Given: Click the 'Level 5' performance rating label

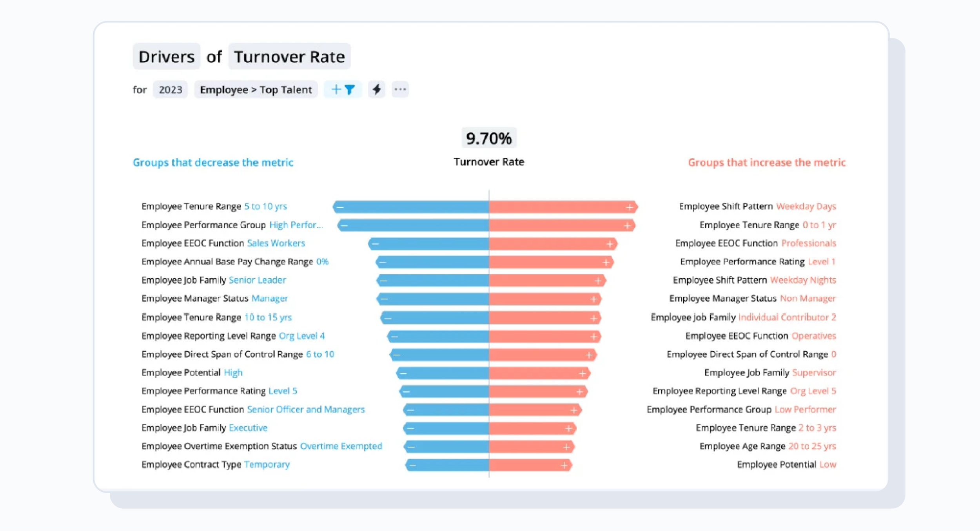Looking at the screenshot, I should (x=283, y=391).
